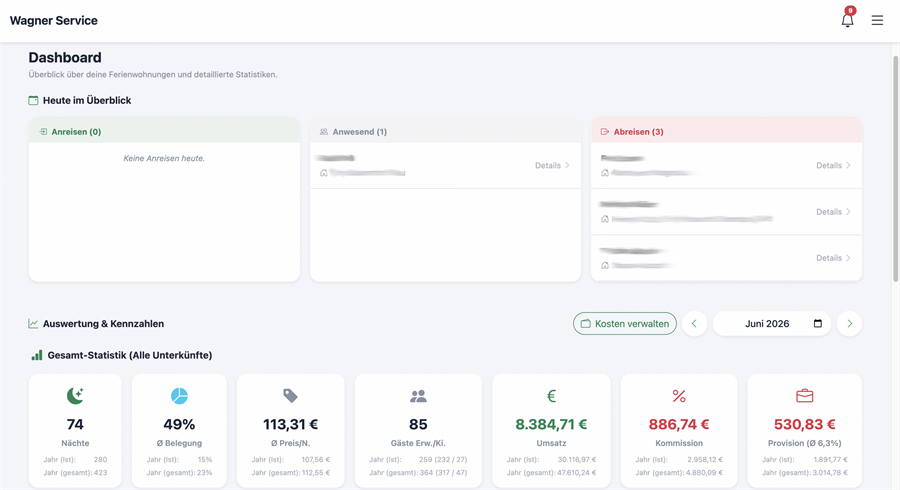Go to the previous month
The width and height of the screenshot is (900, 490).
694,324
